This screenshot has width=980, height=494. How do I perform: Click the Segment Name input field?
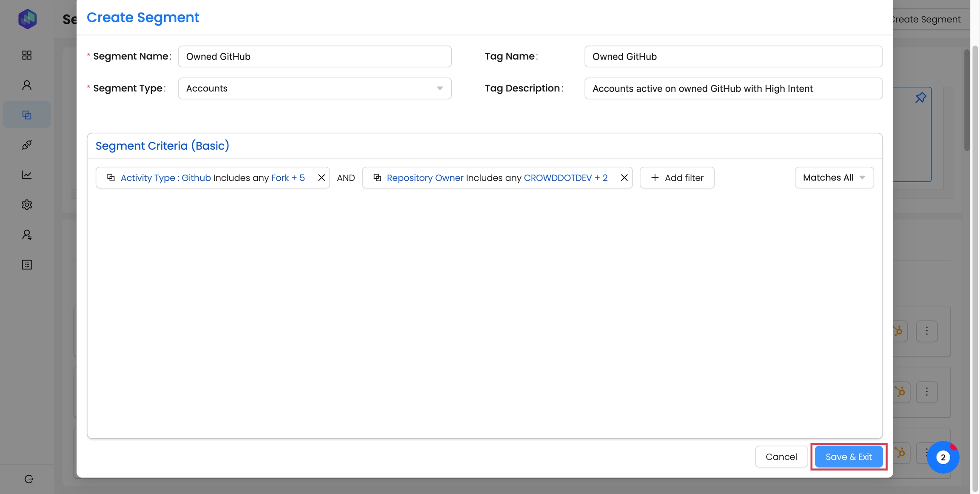coord(314,57)
